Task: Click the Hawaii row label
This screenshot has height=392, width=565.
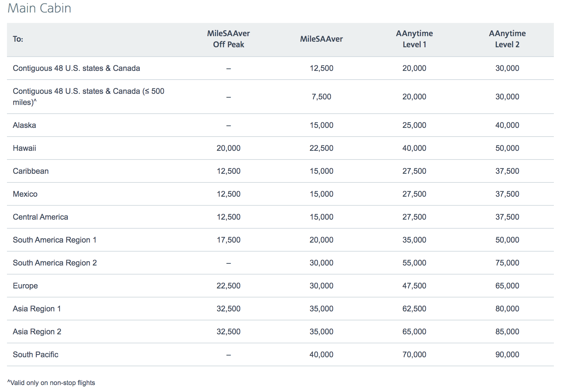Action: [x=24, y=148]
